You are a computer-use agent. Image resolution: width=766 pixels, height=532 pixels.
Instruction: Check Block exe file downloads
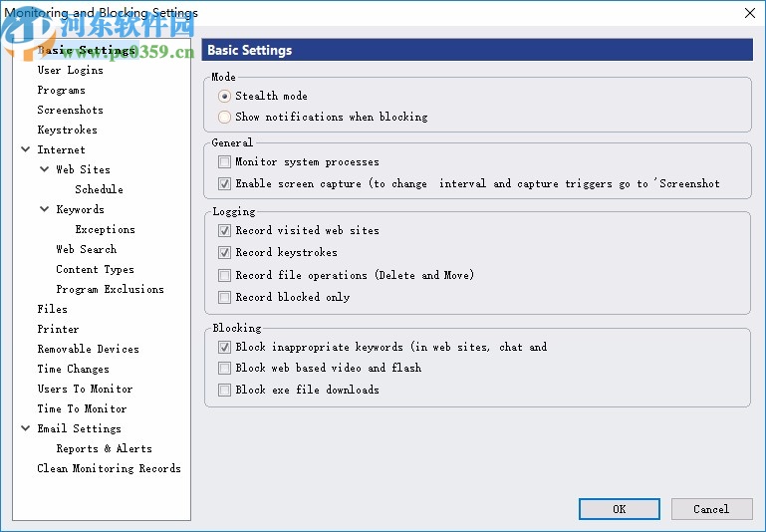click(x=224, y=390)
